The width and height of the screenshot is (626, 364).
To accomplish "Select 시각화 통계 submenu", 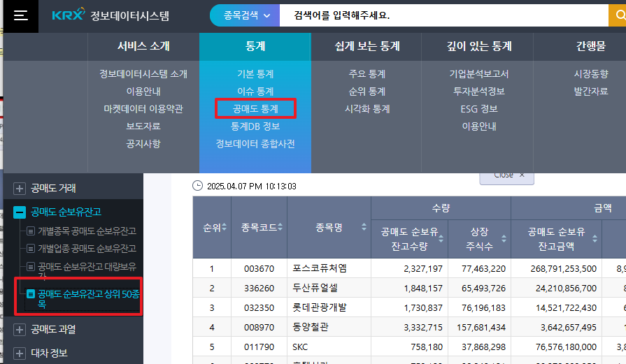I will [x=367, y=109].
